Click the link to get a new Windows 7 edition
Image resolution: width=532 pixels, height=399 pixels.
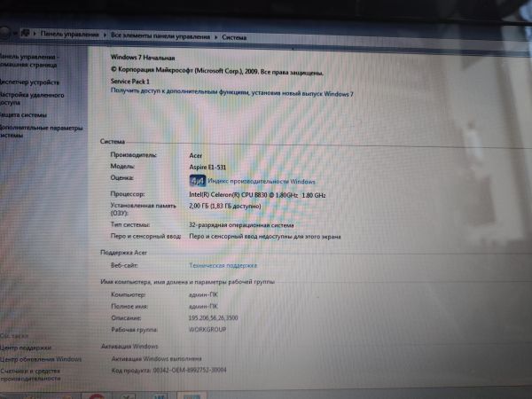pyautogui.click(x=231, y=92)
